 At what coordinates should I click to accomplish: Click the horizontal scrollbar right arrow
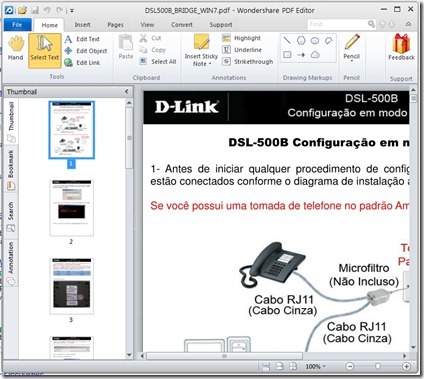405,356
